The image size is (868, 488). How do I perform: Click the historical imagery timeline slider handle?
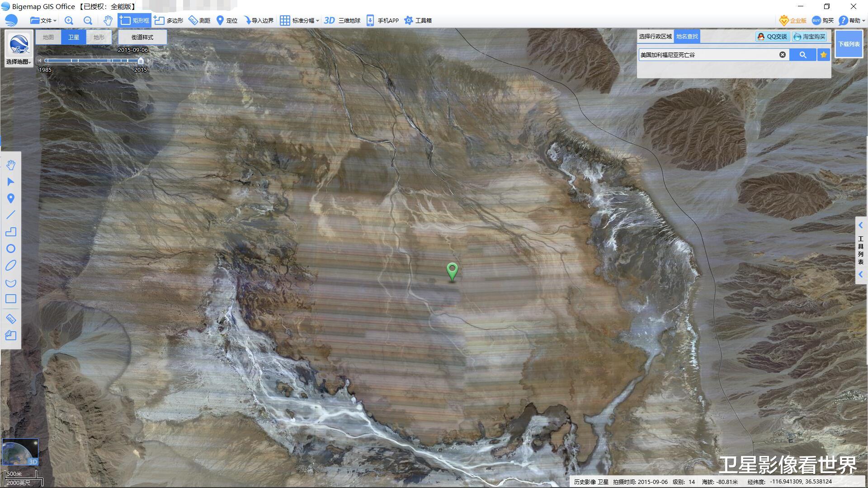[141, 61]
